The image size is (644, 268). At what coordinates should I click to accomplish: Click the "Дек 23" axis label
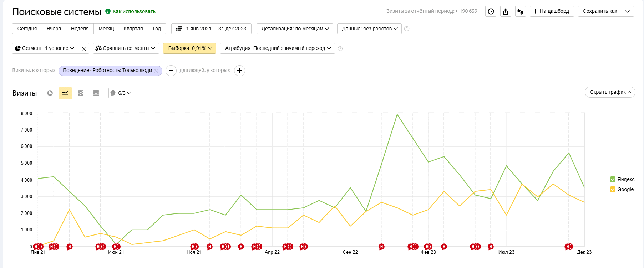click(584, 252)
